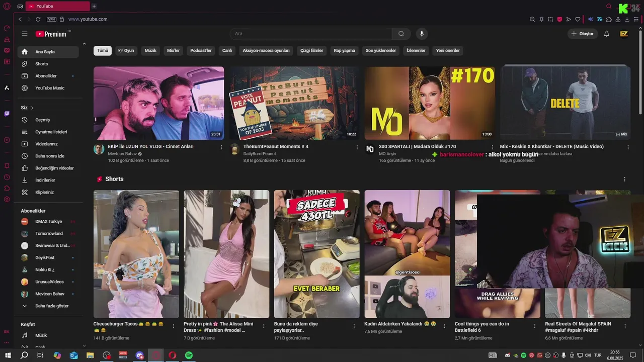The height and width of the screenshot is (362, 644).
Task: Start voice search with the microphone
Action: (422, 34)
